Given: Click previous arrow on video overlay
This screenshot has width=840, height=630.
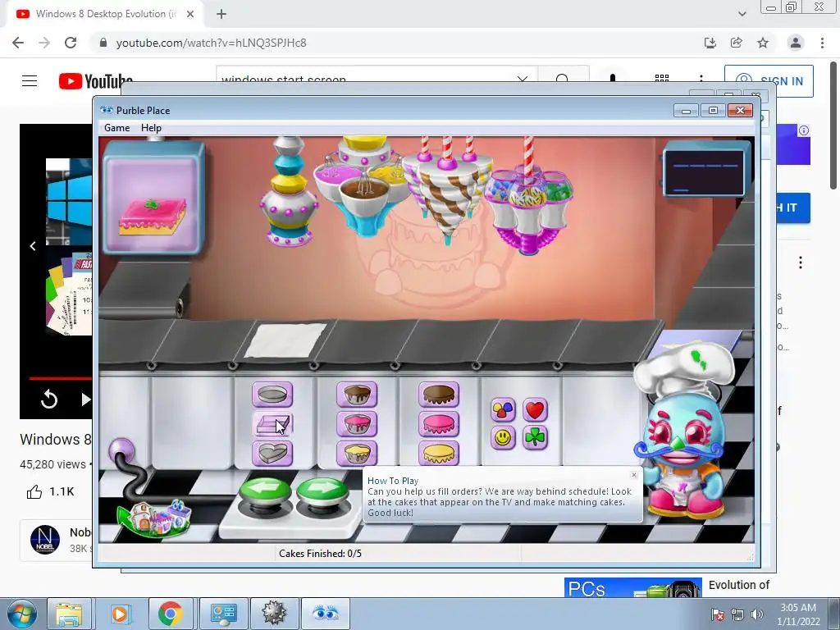Looking at the screenshot, I should coord(33,246).
